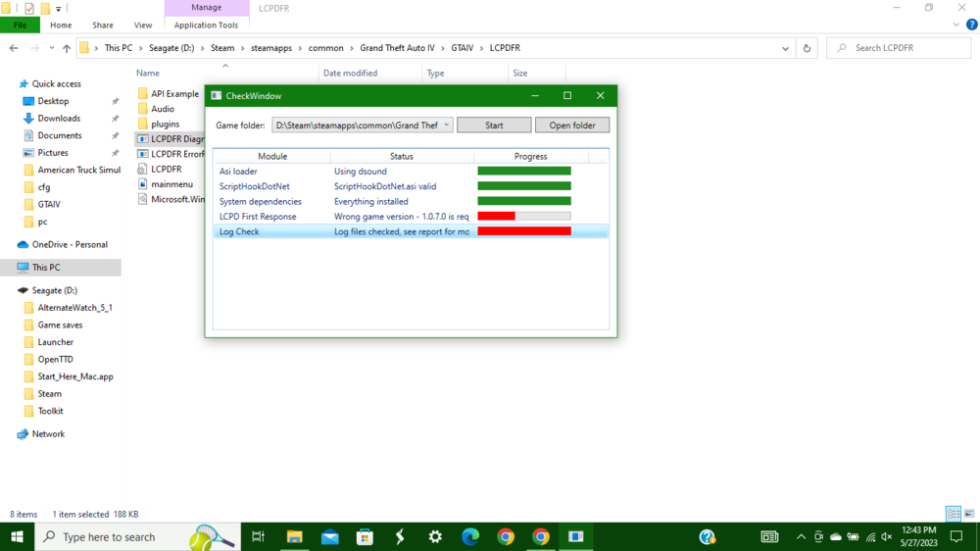The image size is (980, 551).
Task: Open the Application Tools tab
Action: pyautogui.click(x=206, y=25)
